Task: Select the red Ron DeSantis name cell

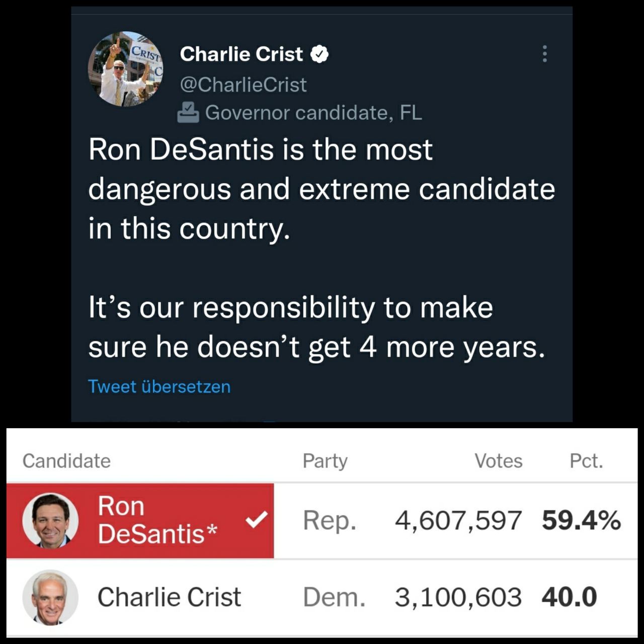Action: click(157, 520)
